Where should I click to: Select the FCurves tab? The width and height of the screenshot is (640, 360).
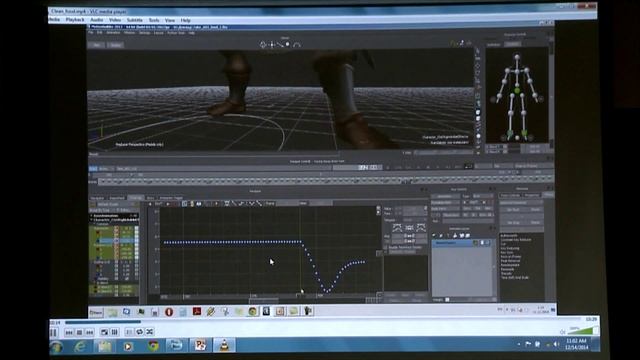coord(135,198)
